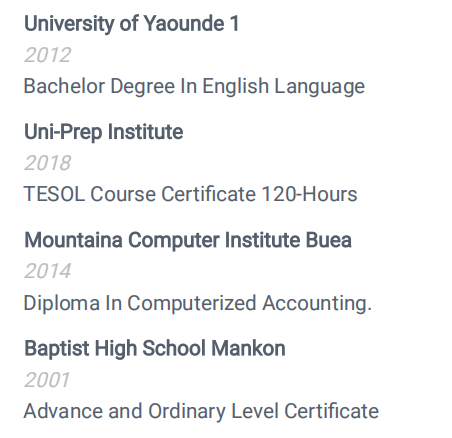Viewport: 452px width, 438px height.
Task: Click the word Language in bachelor line
Action: click(x=319, y=86)
